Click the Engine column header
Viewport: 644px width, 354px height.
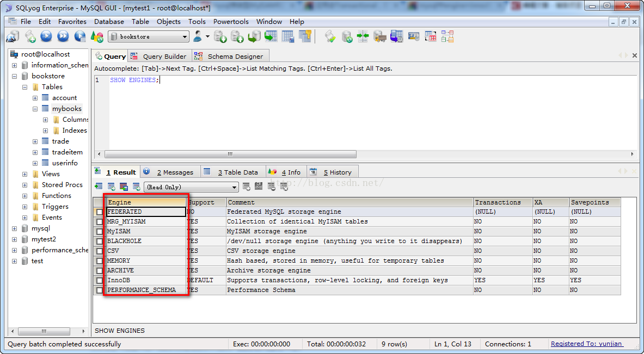click(x=146, y=202)
